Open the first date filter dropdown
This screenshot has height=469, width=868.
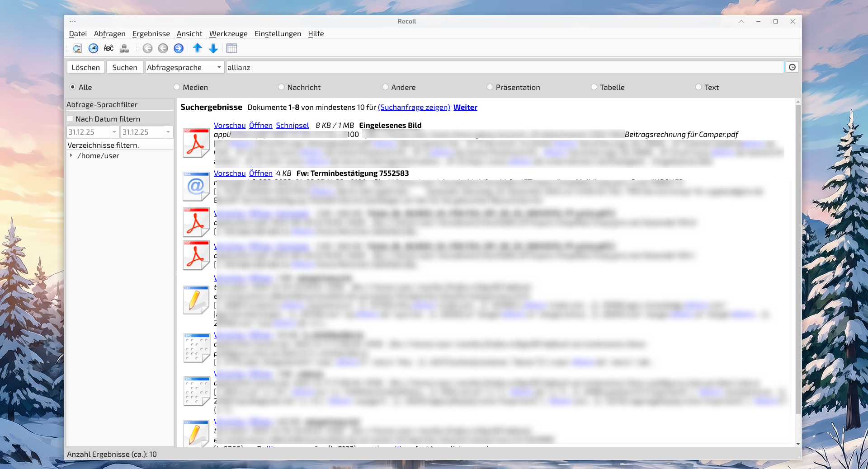(x=114, y=132)
